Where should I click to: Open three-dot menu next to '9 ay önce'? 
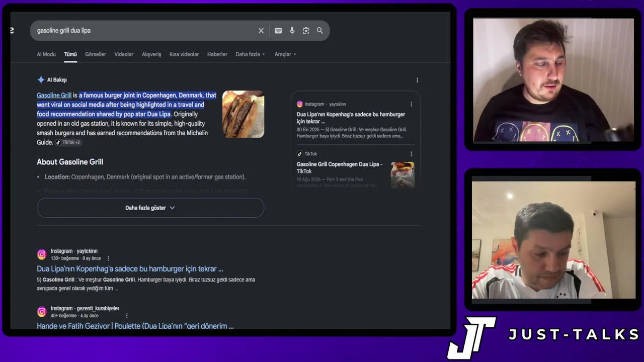pos(108,258)
